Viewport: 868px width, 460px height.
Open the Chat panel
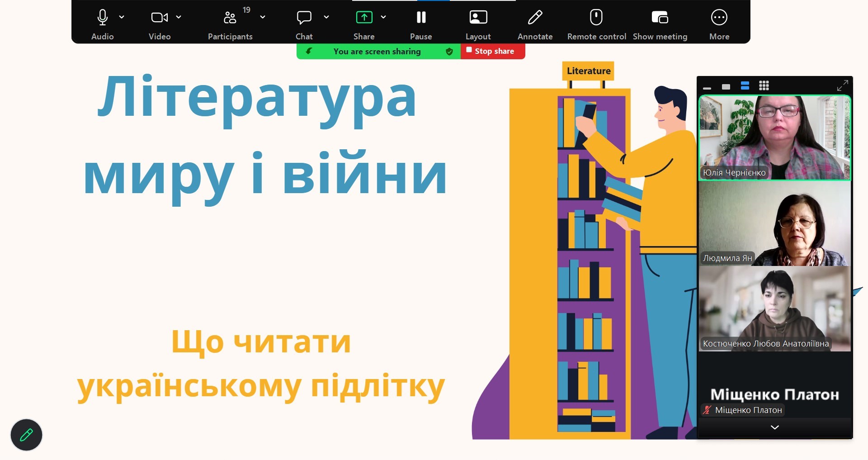[304, 18]
